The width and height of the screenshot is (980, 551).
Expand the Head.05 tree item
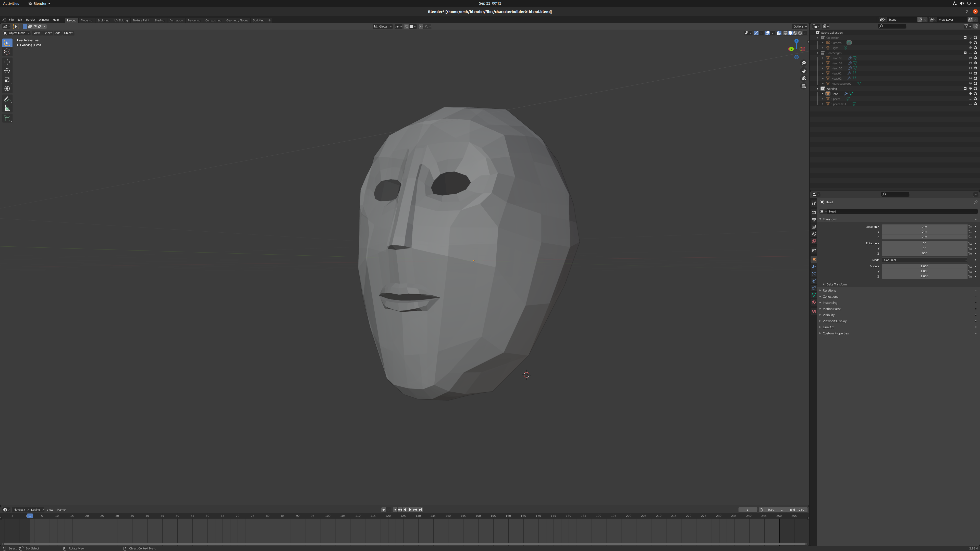[x=823, y=68]
